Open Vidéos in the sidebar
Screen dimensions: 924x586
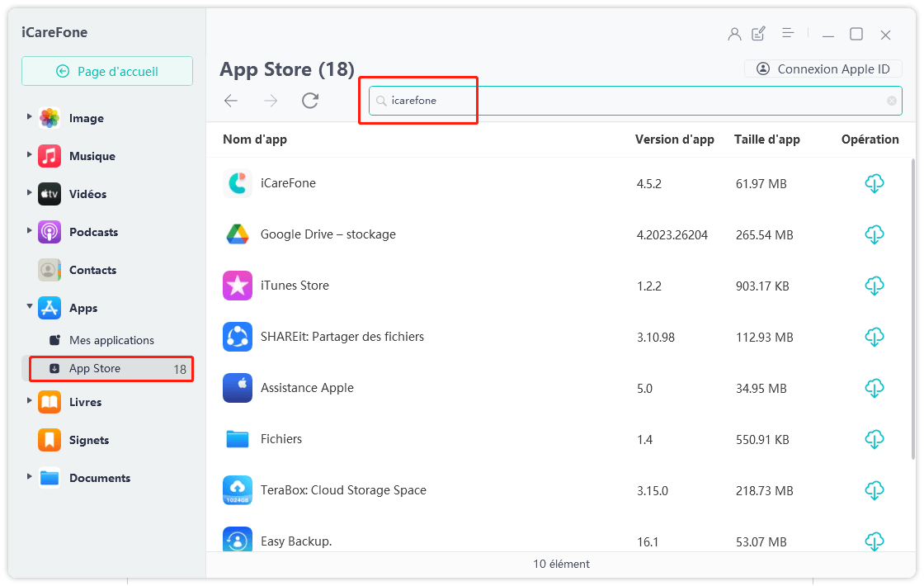87,195
